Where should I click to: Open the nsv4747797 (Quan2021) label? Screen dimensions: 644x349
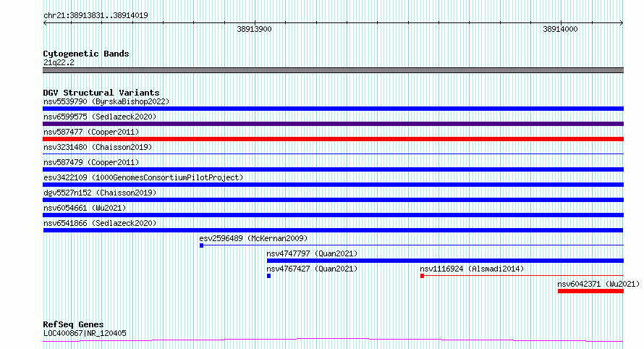click(x=312, y=253)
